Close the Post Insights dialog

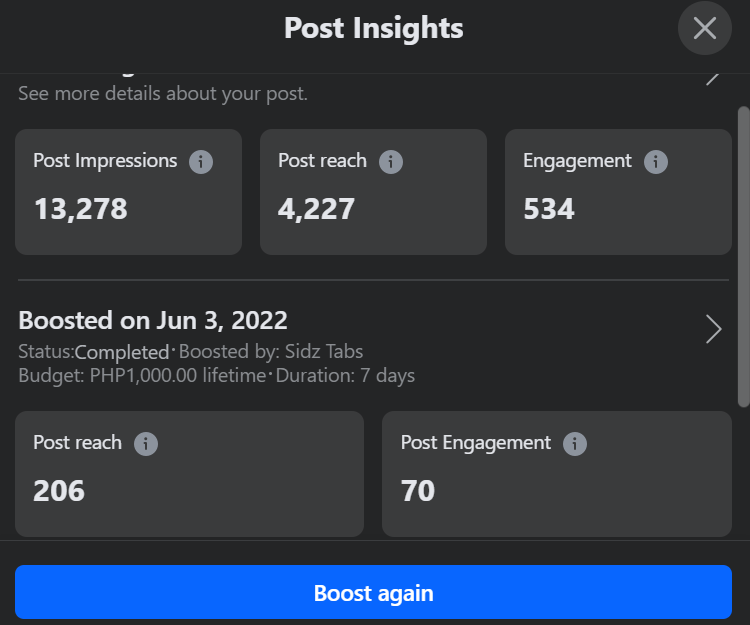click(x=705, y=28)
